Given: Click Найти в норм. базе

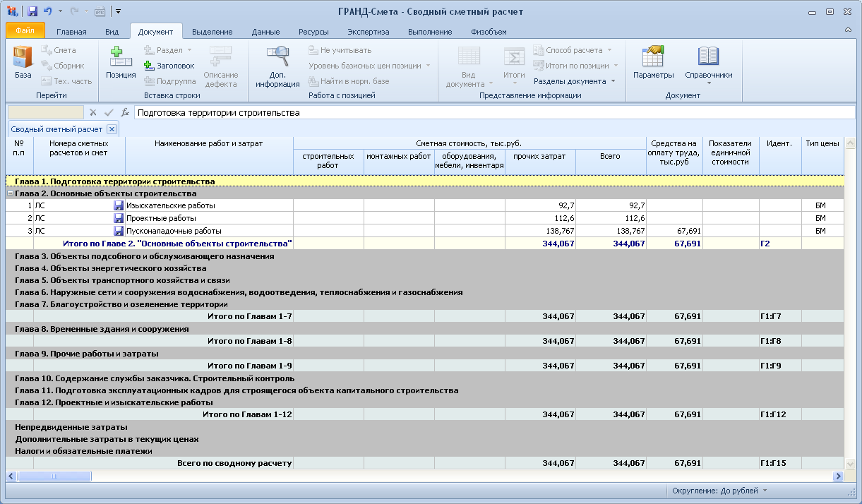Looking at the screenshot, I should [349, 81].
